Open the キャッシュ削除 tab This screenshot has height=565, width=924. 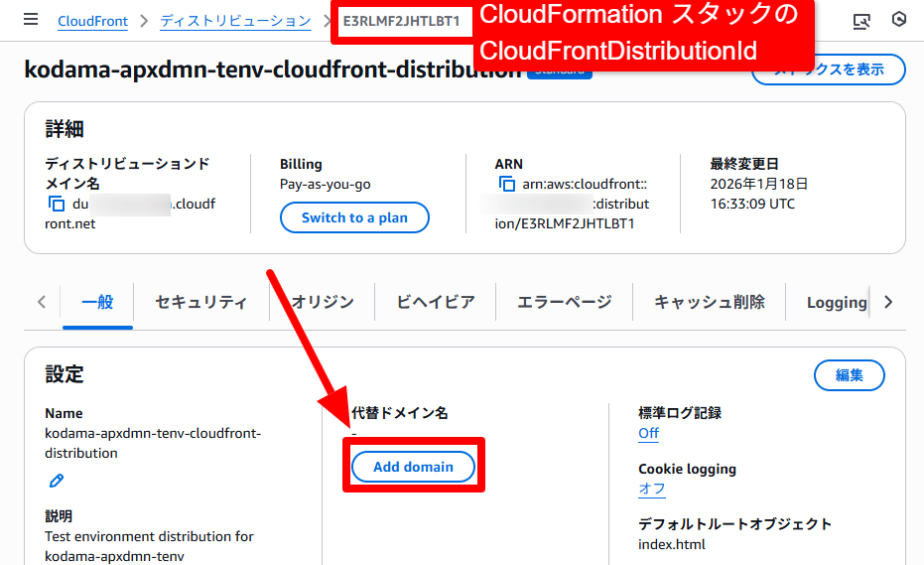709,303
